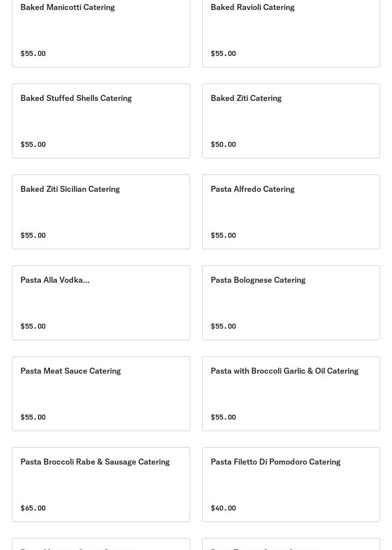Select Pasta with Broccoli Garlic & Oil Catering
The width and height of the screenshot is (392, 550).
pyautogui.click(x=284, y=371)
